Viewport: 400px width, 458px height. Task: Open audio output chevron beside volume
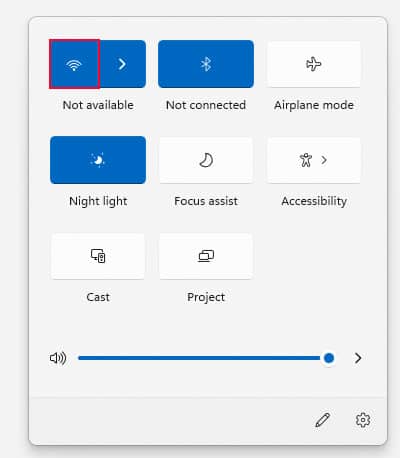[x=358, y=358]
